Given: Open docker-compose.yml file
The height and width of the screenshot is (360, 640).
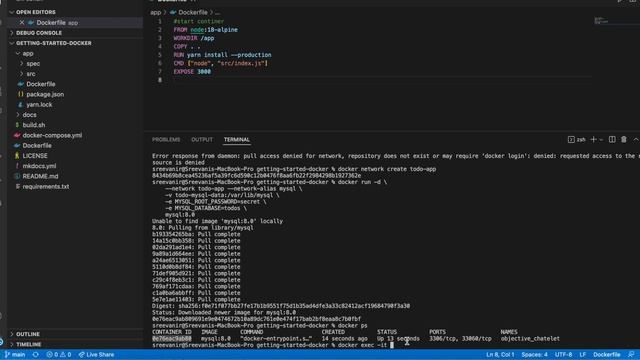Looking at the screenshot, I should coord(52,135).
